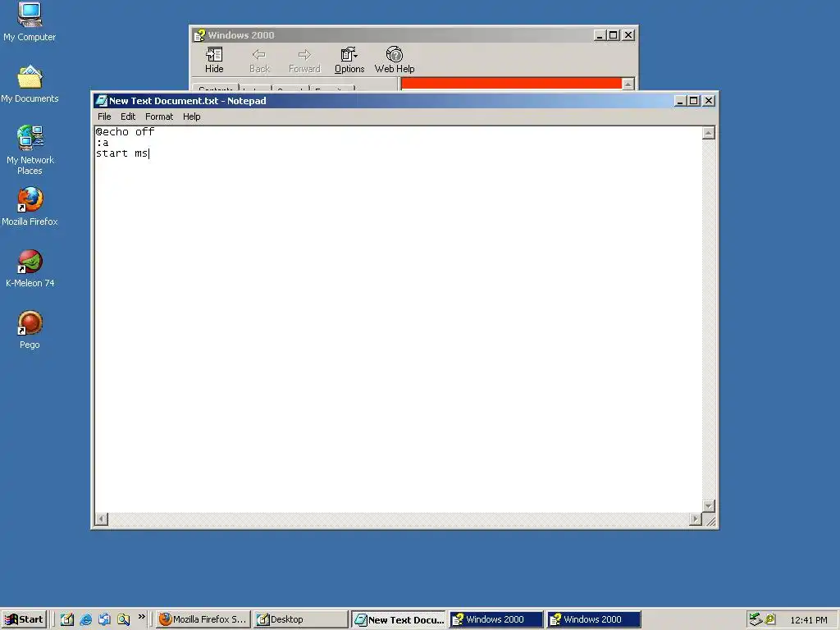Minimize the Notepad window
Screen dimensions: 840x630
point(680,101)
